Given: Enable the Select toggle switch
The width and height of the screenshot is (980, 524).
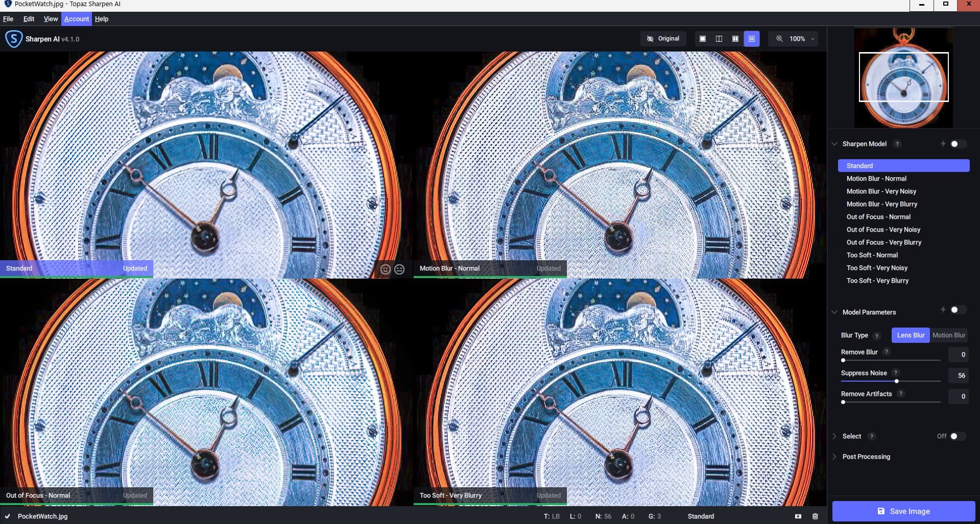Looking at the screenshot, I should 957,436.
